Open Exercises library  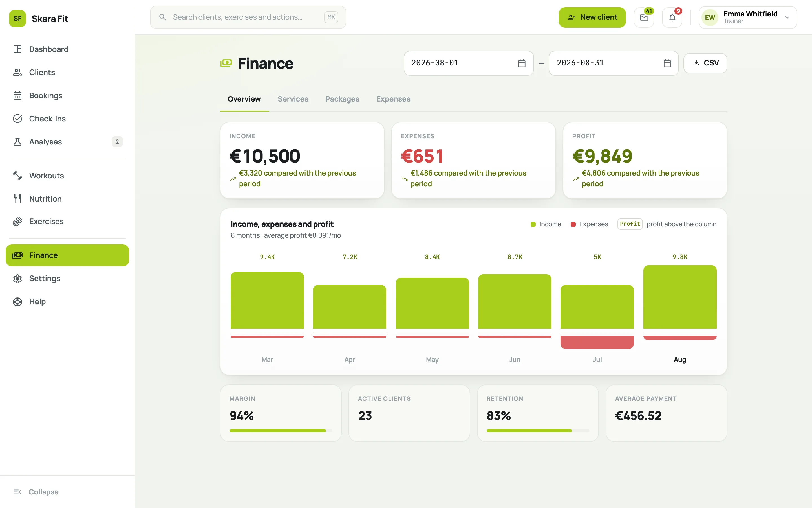pos(67,222)
